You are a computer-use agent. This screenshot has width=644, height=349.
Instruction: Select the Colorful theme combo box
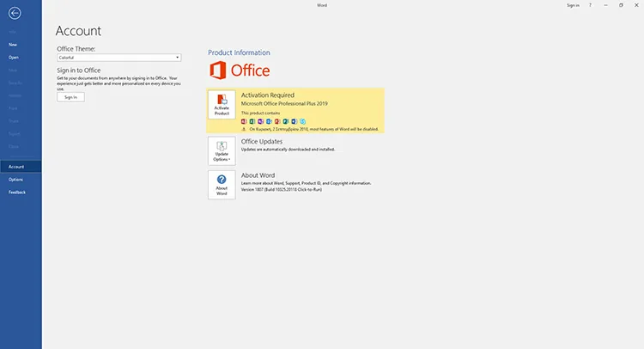118,58
